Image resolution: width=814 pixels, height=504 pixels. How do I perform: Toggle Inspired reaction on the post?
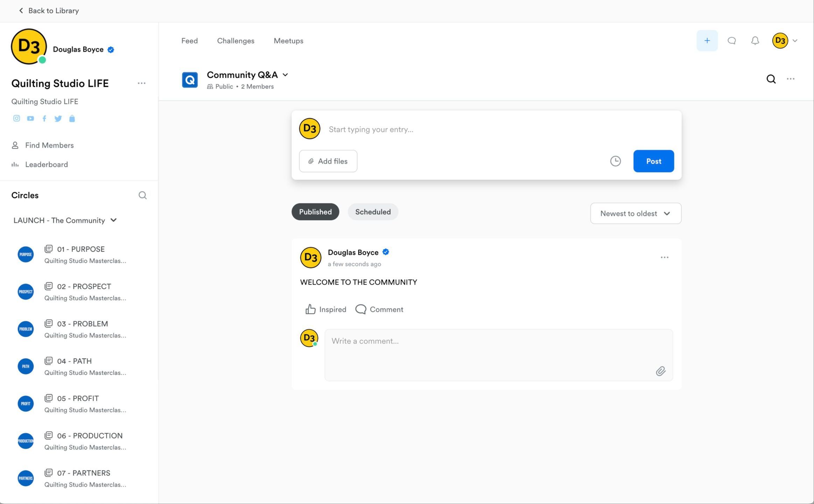[x=325, y=309]
